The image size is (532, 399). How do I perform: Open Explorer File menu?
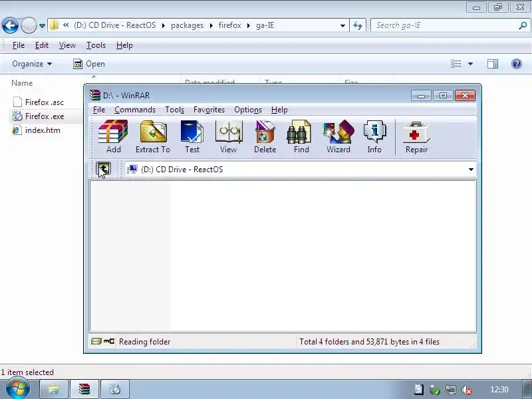point(19,45)
